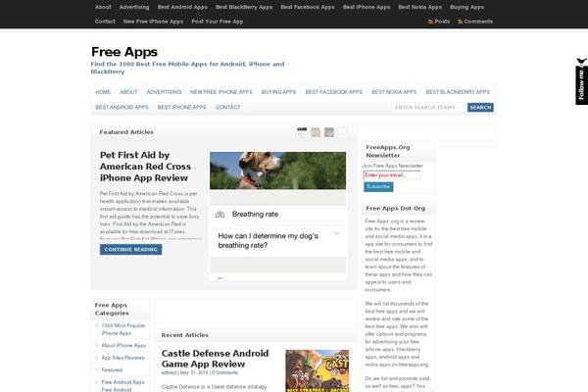Open BEST ANDROID APPS navigation item
This screenshot has width=588, height=392.
(x=122, y=107)
